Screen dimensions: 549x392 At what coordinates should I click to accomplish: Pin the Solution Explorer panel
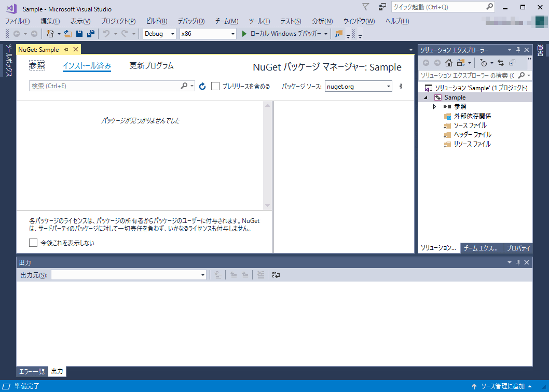pyautogui.click(x=518, y=50)
